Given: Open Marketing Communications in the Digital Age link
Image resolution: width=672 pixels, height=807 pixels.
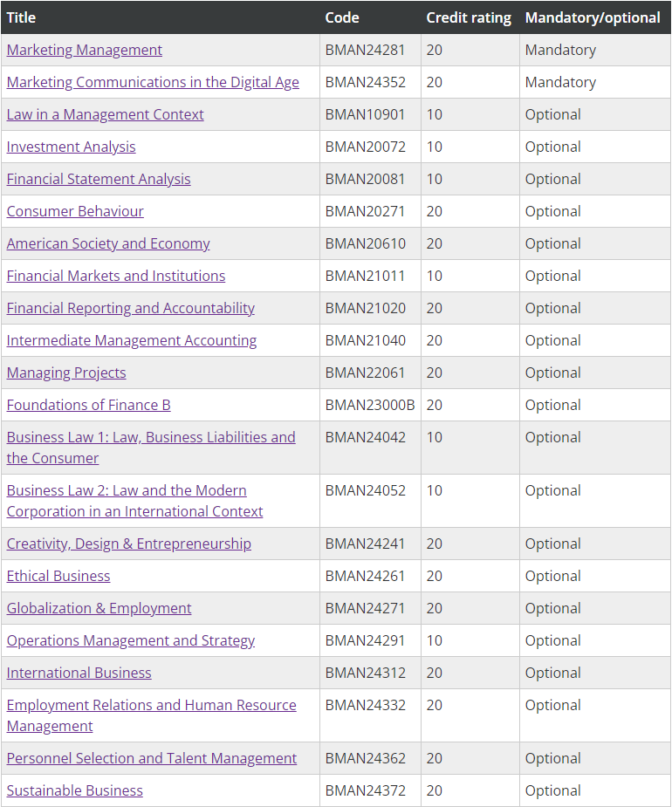Looking at the screenshot, I should tap(153, 82).
